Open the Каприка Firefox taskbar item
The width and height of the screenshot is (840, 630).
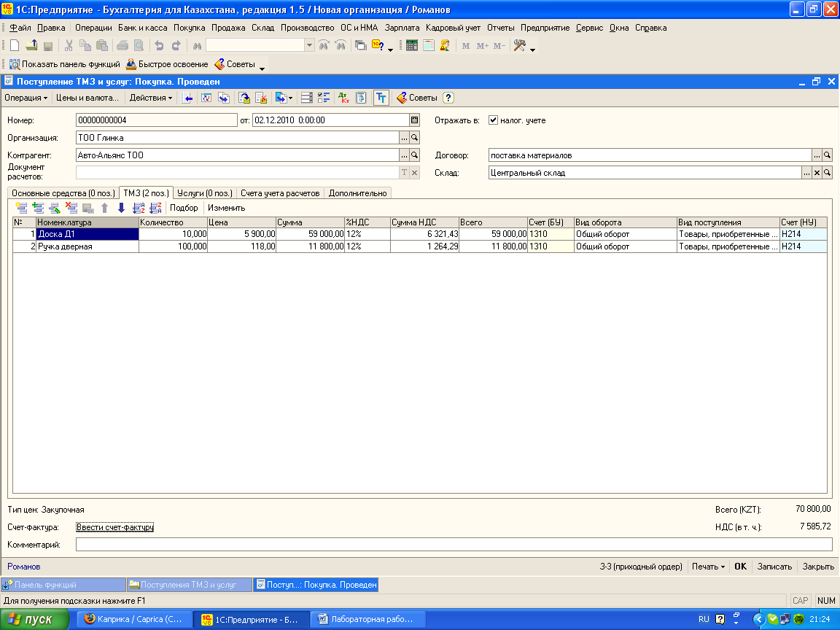tap(134, 619)
